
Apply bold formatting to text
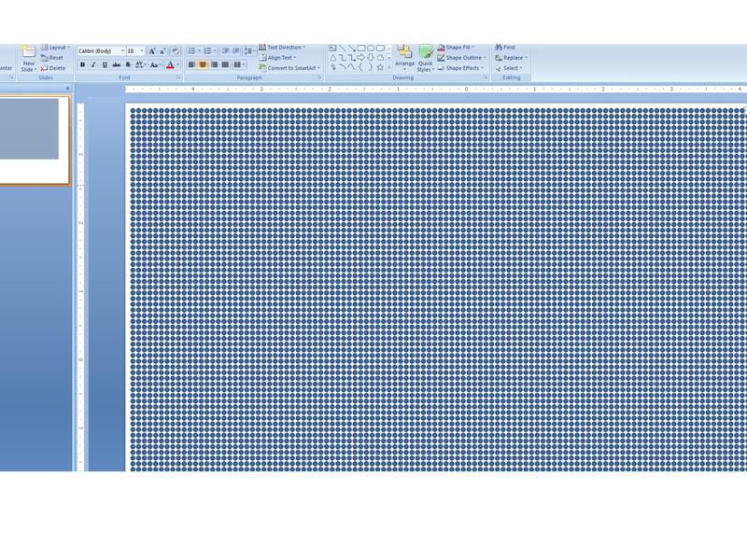click(84, 63)
